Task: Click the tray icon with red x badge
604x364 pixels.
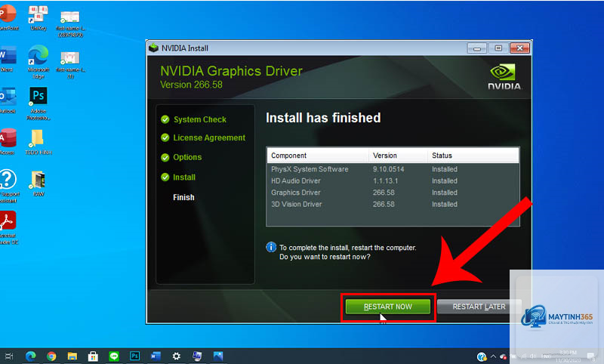Action: point(503,357)
